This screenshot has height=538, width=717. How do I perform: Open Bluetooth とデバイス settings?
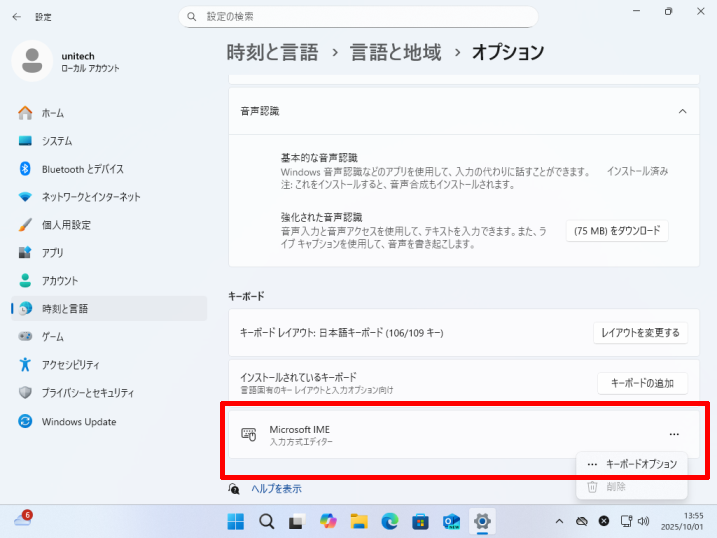[82, 169]
